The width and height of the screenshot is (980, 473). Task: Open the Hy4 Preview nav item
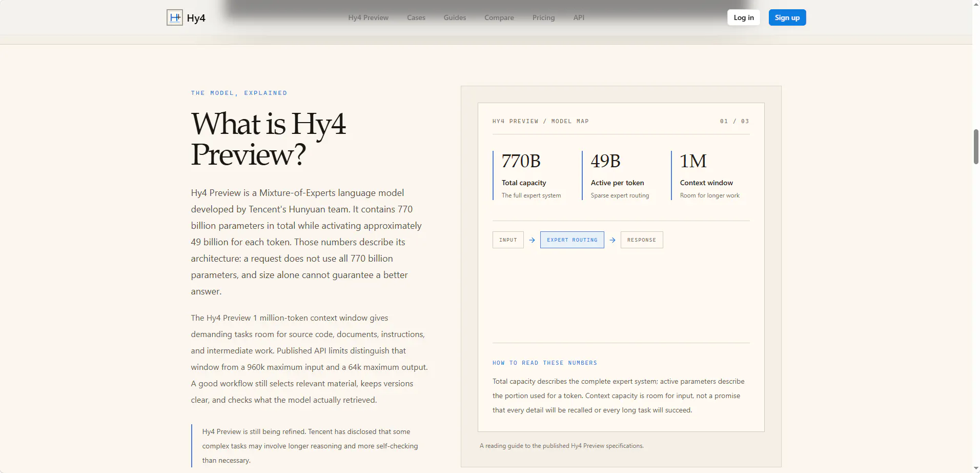pyautogui.click(x=368, y=17)
